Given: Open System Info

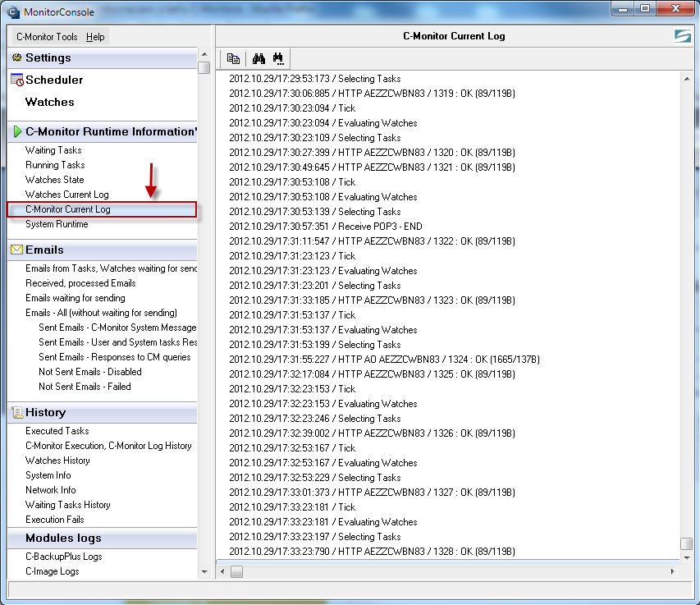Looking at the screenshot, I should tap(48, 475).
